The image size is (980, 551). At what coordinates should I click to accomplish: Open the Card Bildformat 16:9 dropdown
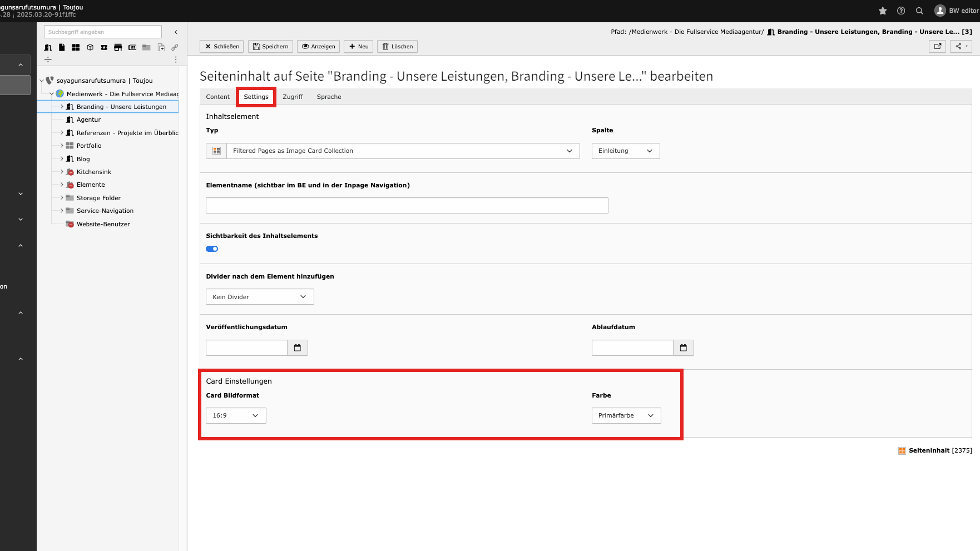pos(236,416)
